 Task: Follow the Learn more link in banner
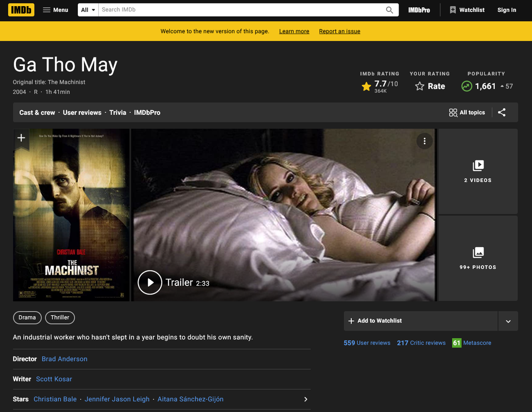[x=294, y=31]
